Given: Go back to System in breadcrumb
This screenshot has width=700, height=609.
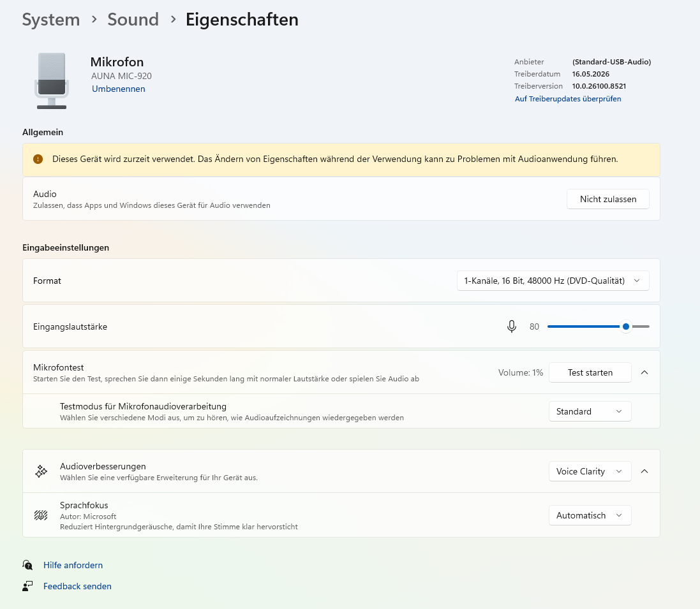Looking at the screenshot, I should (51, 20).
